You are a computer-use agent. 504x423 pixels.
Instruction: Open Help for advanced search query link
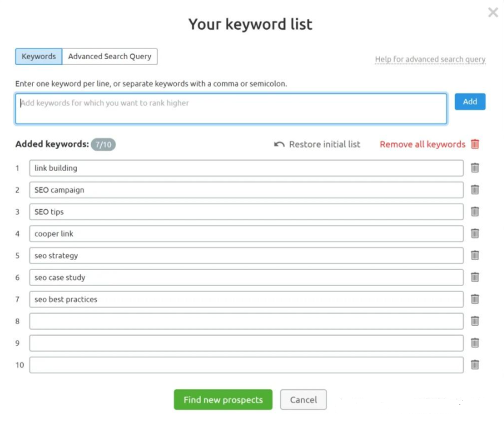pyautogui.click(x=430, y=59)
